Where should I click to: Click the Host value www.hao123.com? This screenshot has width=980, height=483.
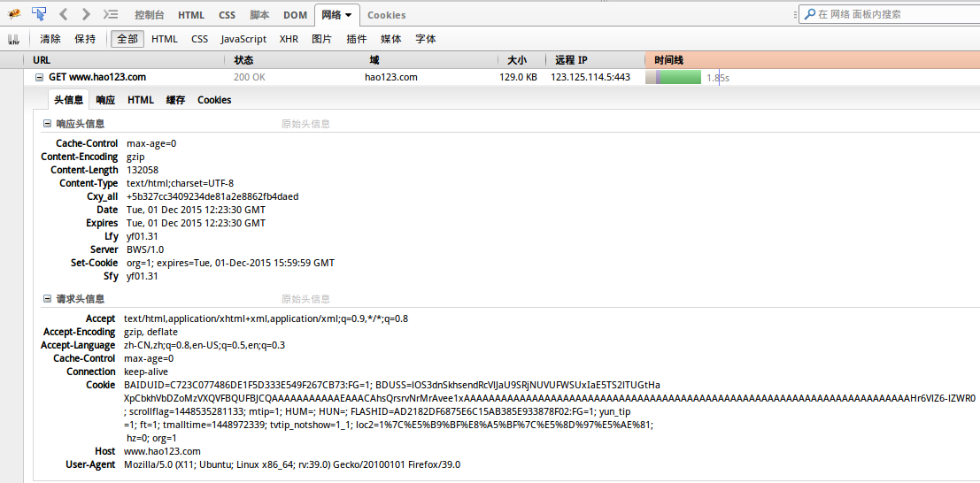(163, 451)
